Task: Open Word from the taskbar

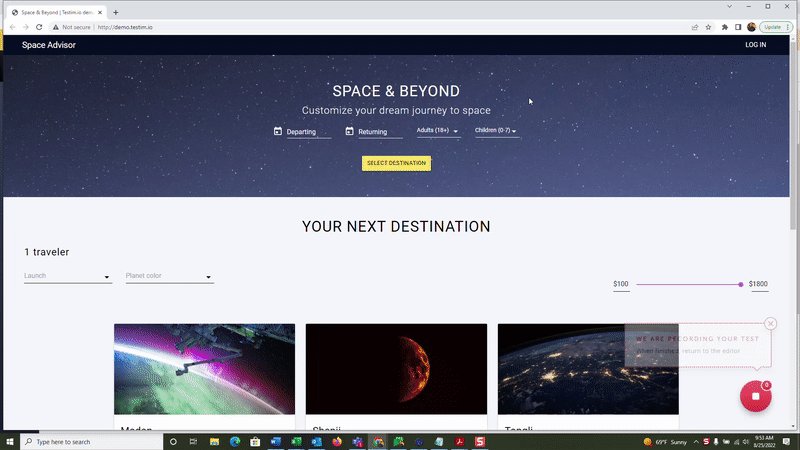Action: (x=276, y=441)
